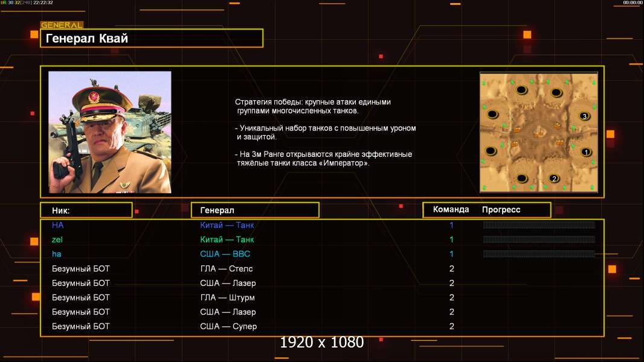
Task: Click General Kwai's portrait image
Action: [110, 132]
